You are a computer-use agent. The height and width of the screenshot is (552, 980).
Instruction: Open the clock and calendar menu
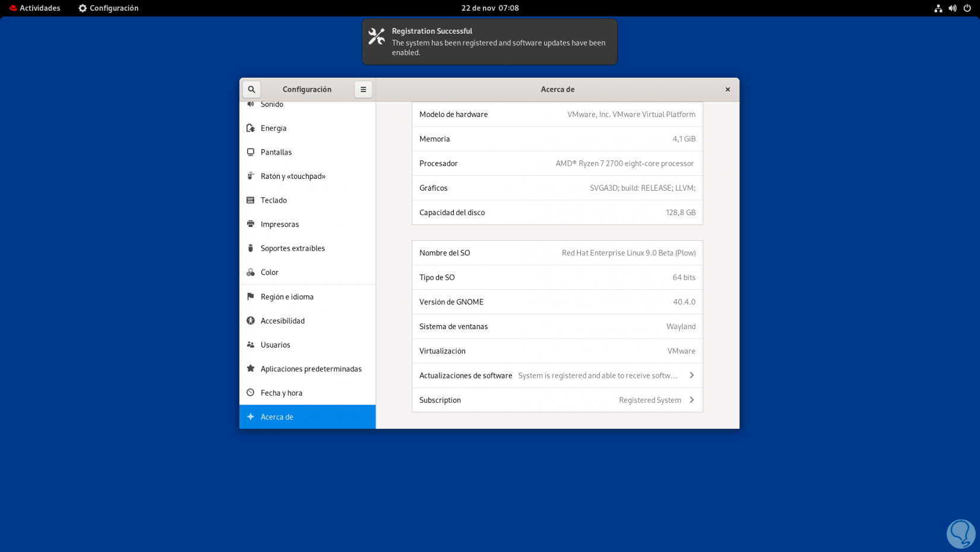click(490, 8)
